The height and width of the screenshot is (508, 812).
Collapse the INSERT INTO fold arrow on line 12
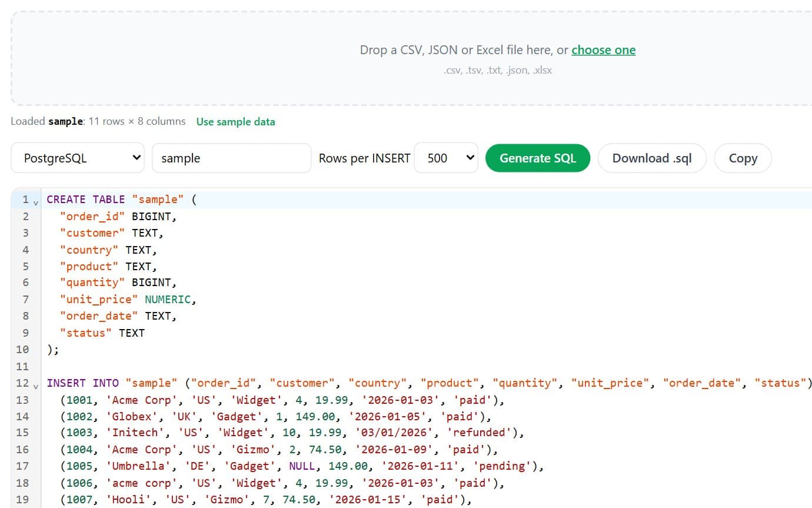36,386
